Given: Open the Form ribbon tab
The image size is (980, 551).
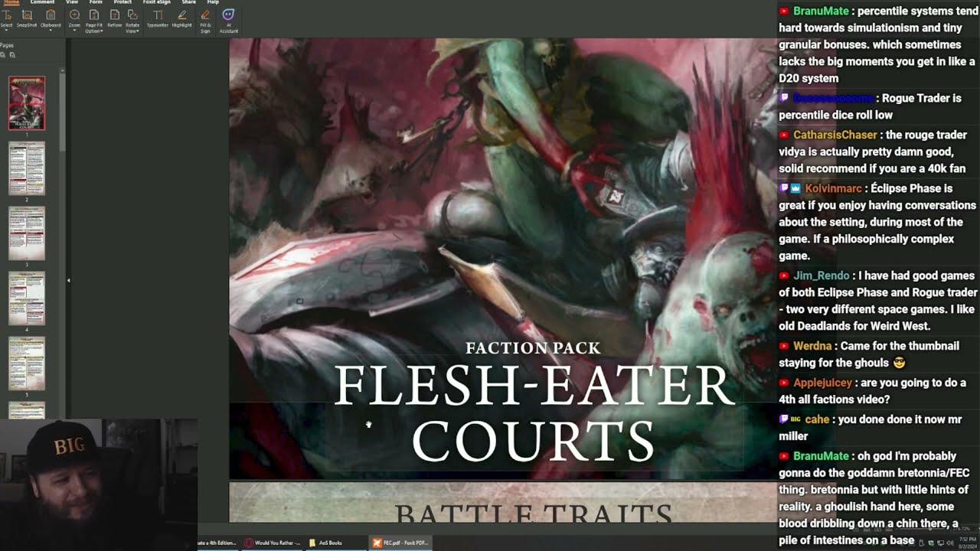Looking at the screenshot, I should pyautogui.click(x=96, y=2).
